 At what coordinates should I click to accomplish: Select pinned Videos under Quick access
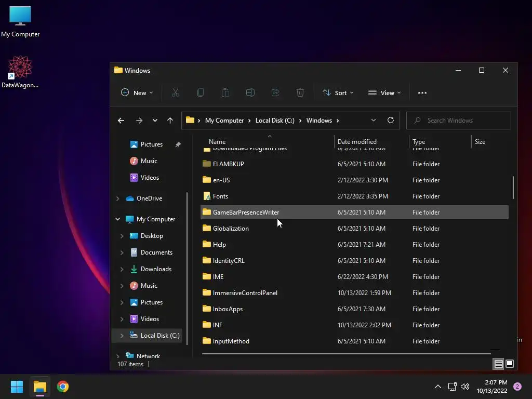coord(144,178)
